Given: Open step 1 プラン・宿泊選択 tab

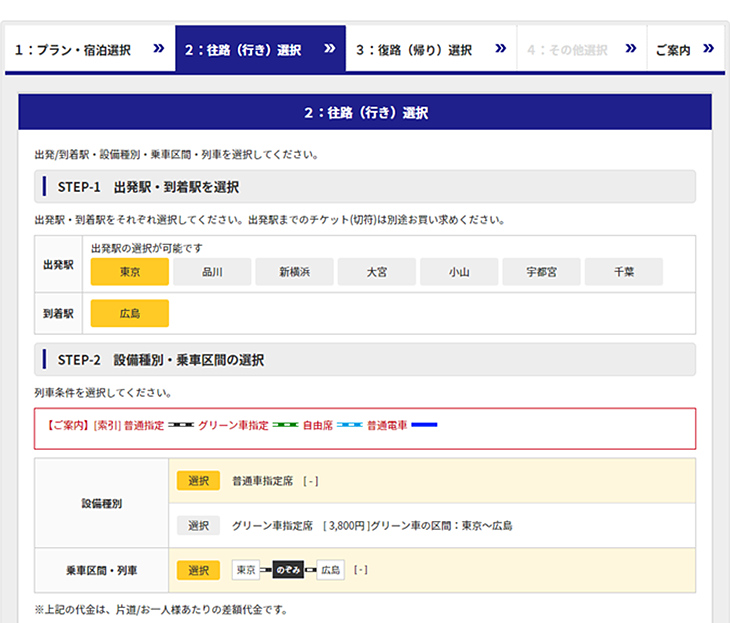Looking at the screenshot, I should point(89,49).
